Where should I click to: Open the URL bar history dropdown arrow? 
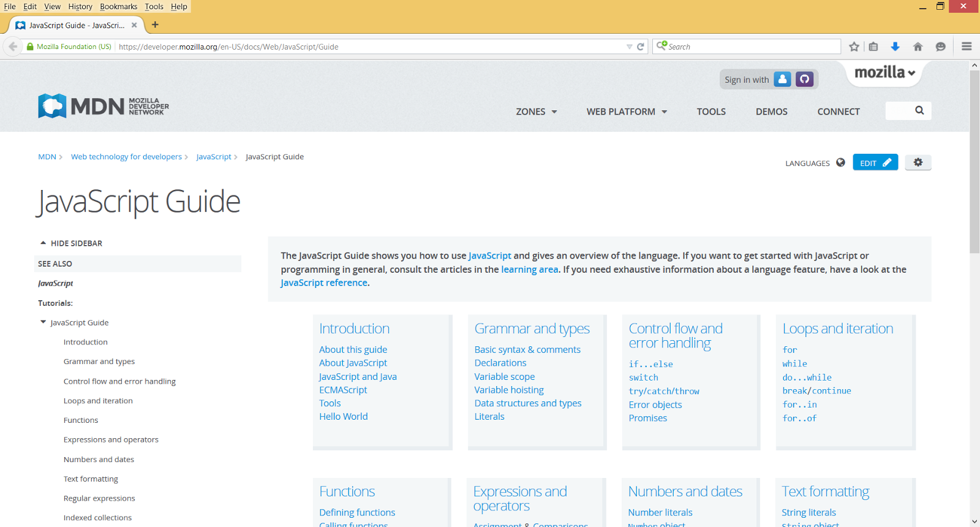(x=629, y=47)
